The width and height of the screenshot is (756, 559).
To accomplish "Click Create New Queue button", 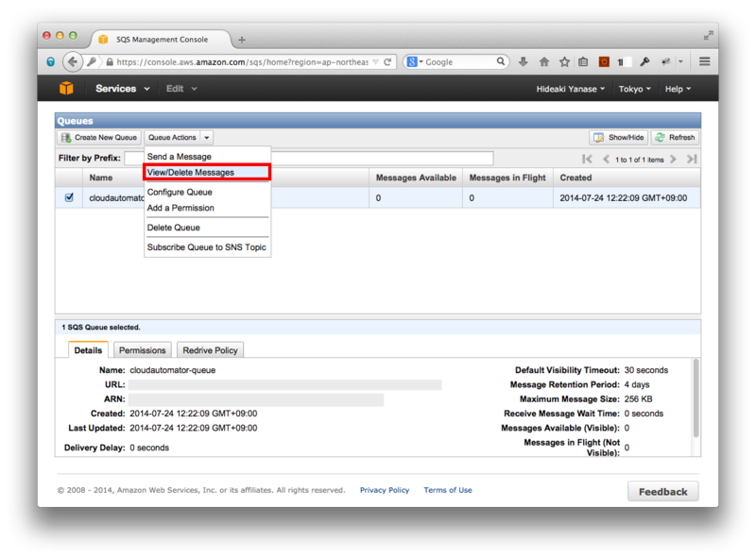I will pyautogui.click(x=99, y=138).
